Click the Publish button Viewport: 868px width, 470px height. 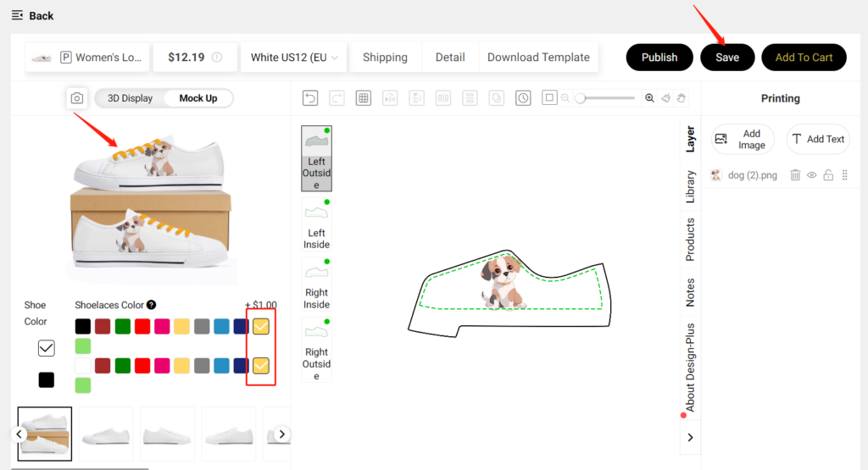659,57
